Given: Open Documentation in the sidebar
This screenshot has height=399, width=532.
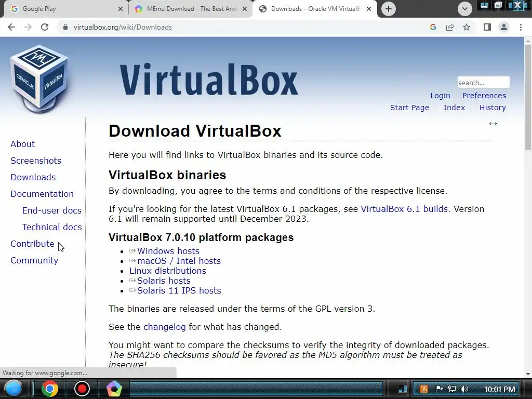Looking at the screenshot, I should [x=42, y=194].
